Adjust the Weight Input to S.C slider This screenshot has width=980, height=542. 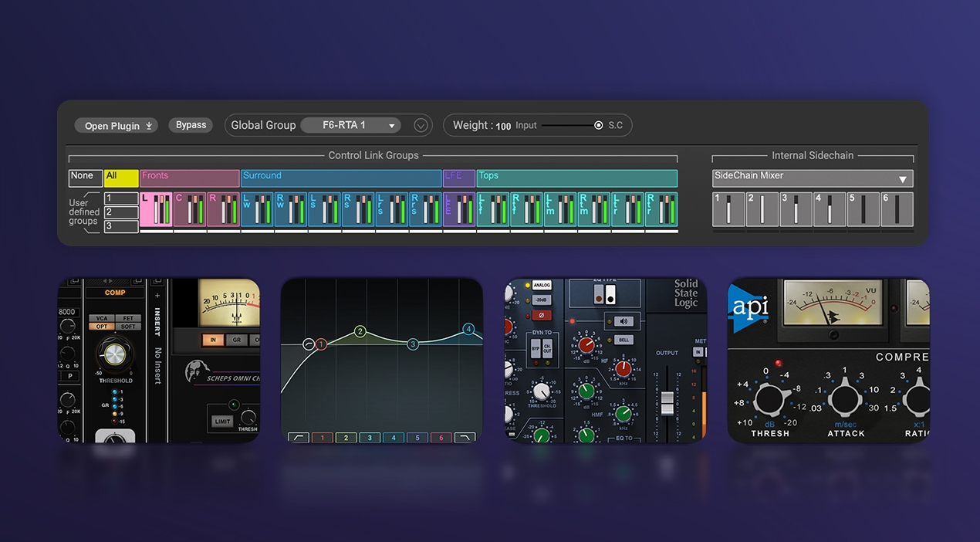(x=572, y=125)
